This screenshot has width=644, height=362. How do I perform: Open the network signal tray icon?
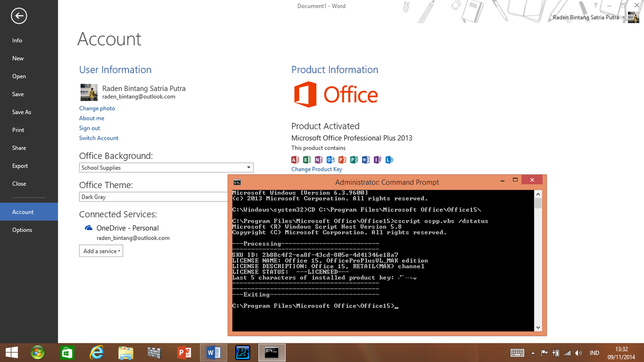(567, 353)
